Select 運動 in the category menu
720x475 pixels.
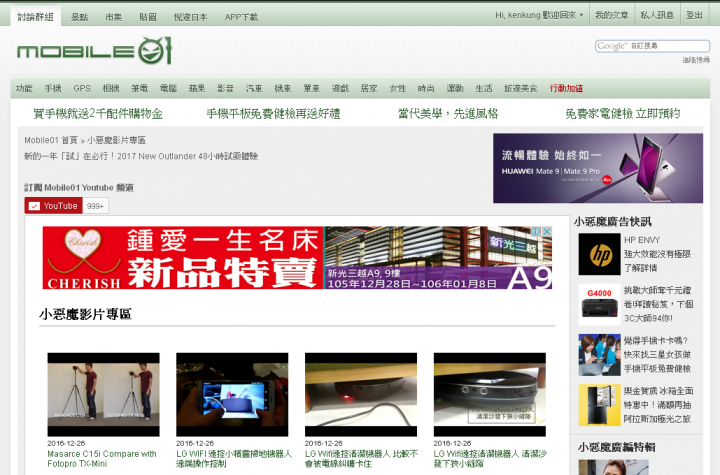(455, 88)
